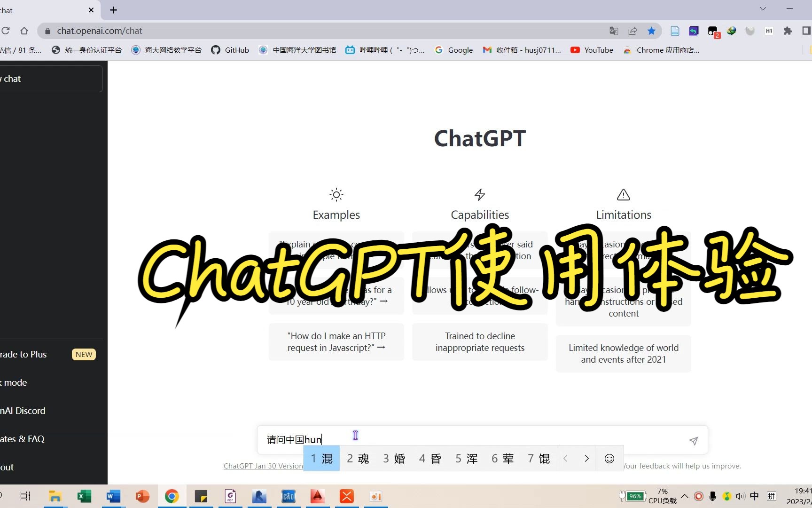Open PowerPoint from the taskbar
812x508 pixels.
142,496
